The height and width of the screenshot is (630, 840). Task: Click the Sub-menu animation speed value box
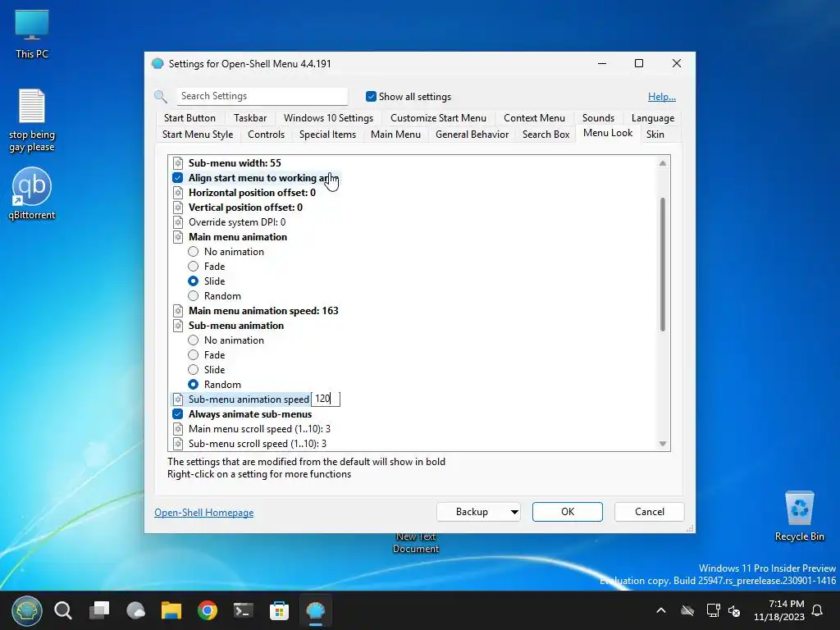click(x=326, y=399)
